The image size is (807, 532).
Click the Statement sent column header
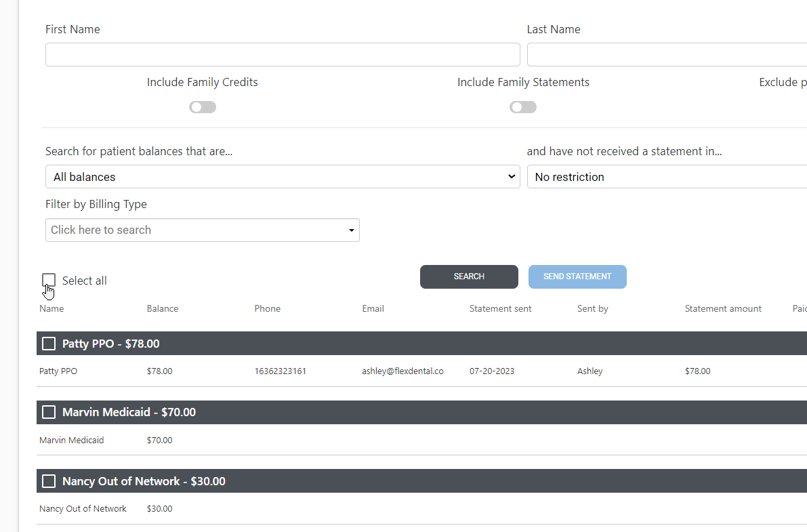[500, 308]
